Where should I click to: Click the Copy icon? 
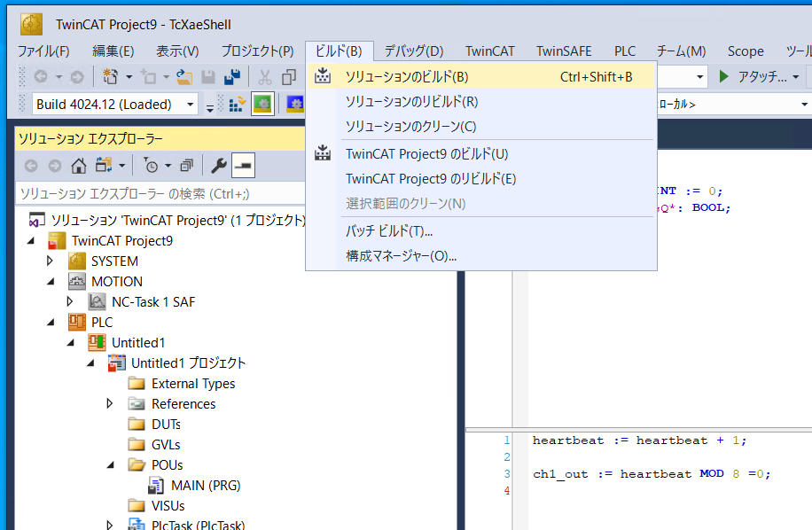(288, 77)
